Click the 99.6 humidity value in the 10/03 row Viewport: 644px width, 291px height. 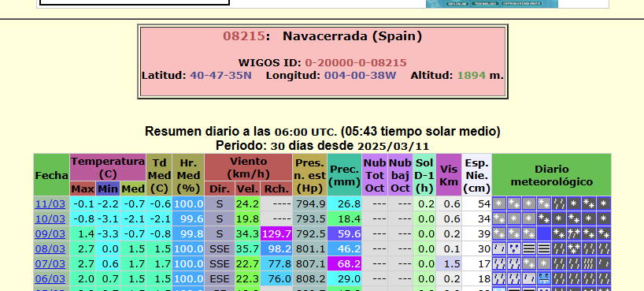click(188, 218)
